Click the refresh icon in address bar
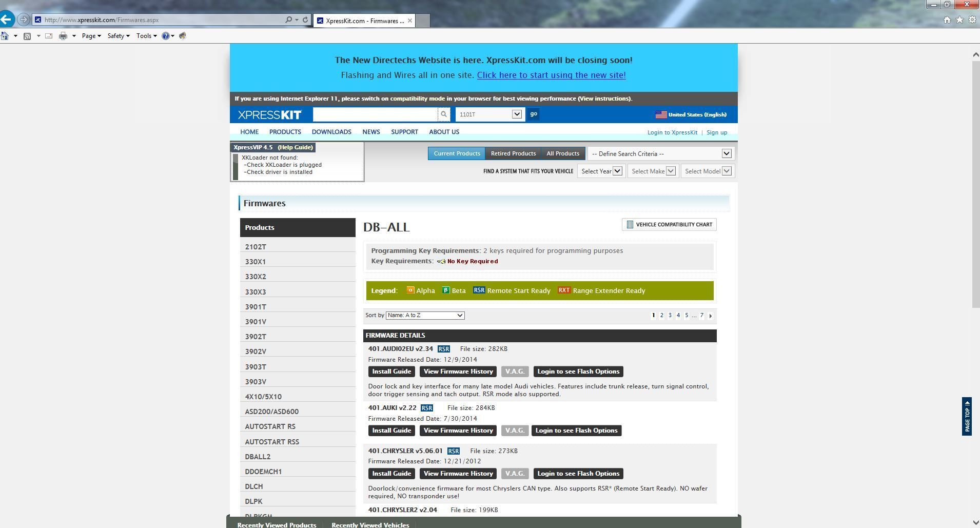 point(305,20)
